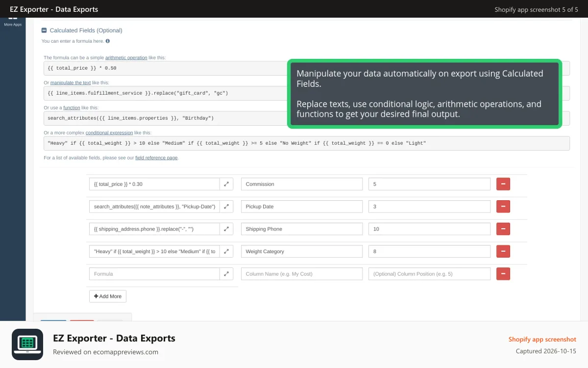Click the column position field containing 10

[x=429, y=229]
